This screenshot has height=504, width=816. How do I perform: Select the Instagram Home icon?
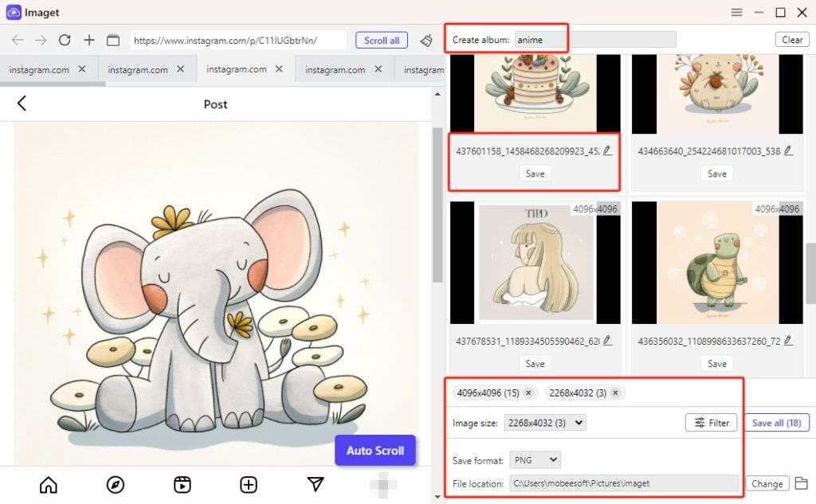[49, 484]
